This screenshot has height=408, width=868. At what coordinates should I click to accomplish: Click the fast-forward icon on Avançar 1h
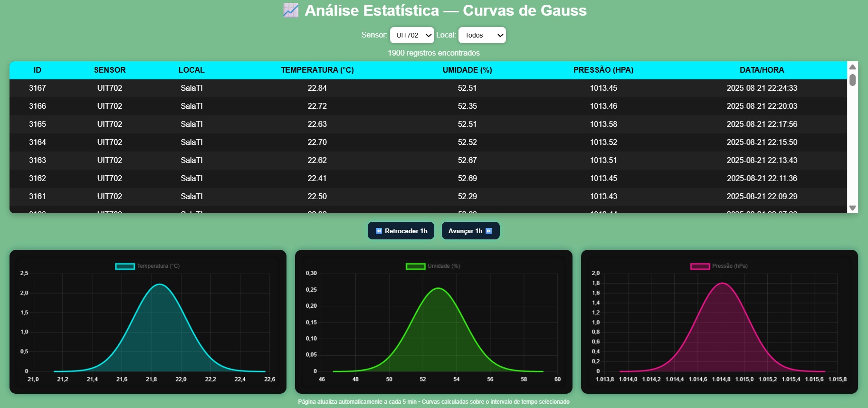pos(488,231)
